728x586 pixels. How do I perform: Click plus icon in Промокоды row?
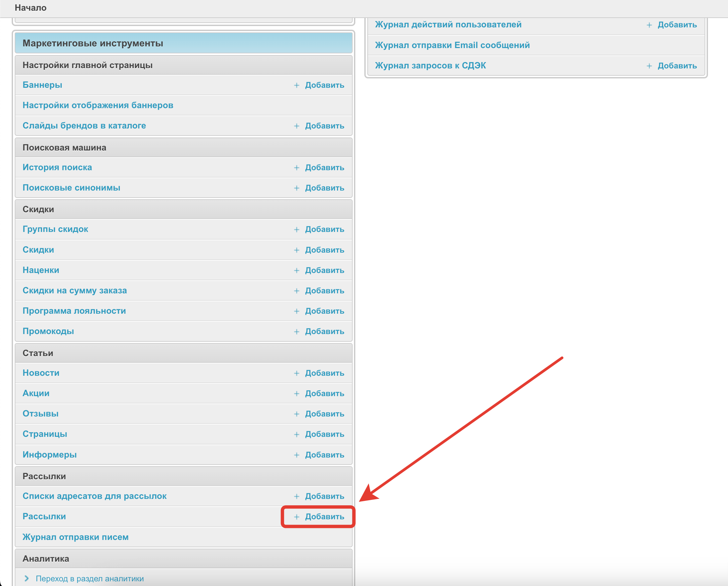[x=296, y=331]
